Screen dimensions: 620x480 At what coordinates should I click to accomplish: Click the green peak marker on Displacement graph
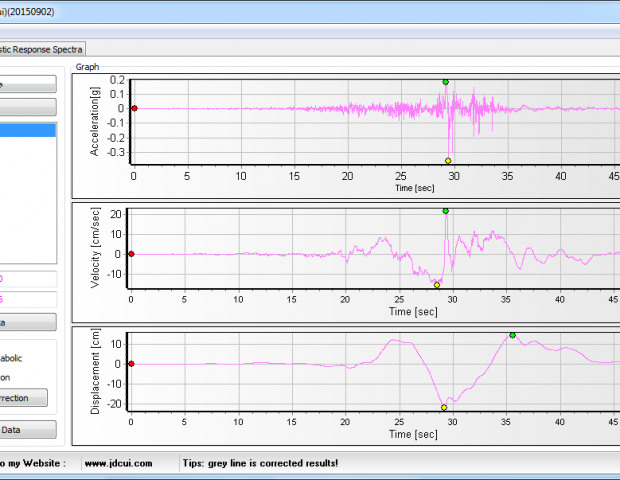tap(512, 336)
